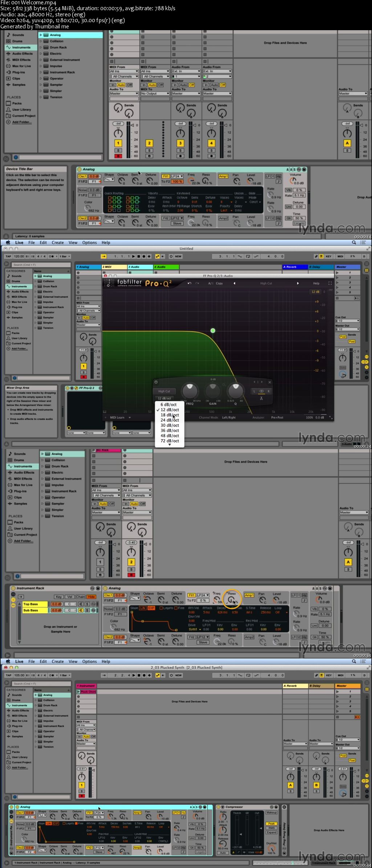Open the Create menu in the Untitled window
The image size is (372, 868).
57,243
